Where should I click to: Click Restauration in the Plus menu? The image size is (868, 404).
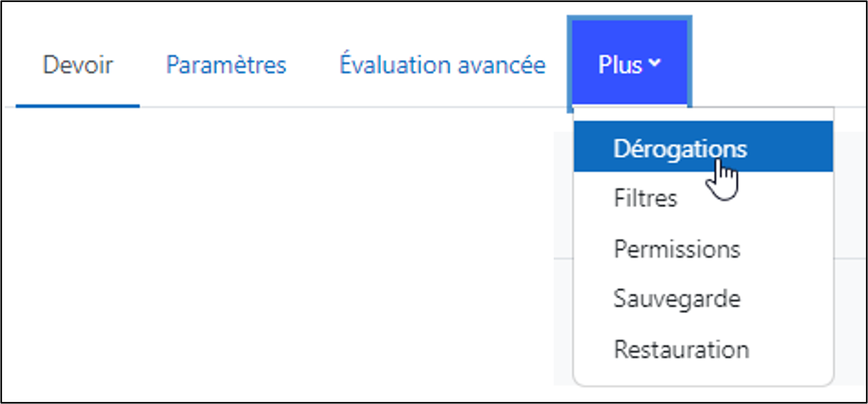pyautogui.click(x=682, y=350)
